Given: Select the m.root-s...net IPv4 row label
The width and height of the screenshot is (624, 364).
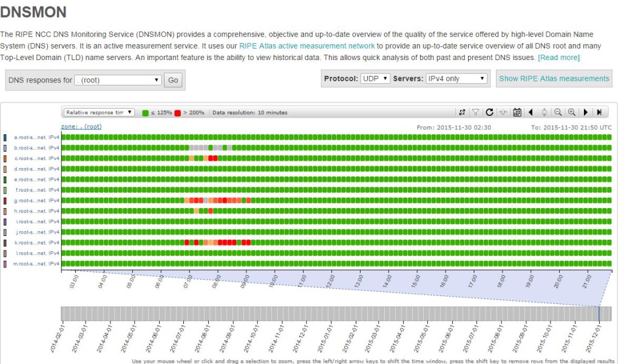Looking at the screenshot, I should tap(36, 264).
